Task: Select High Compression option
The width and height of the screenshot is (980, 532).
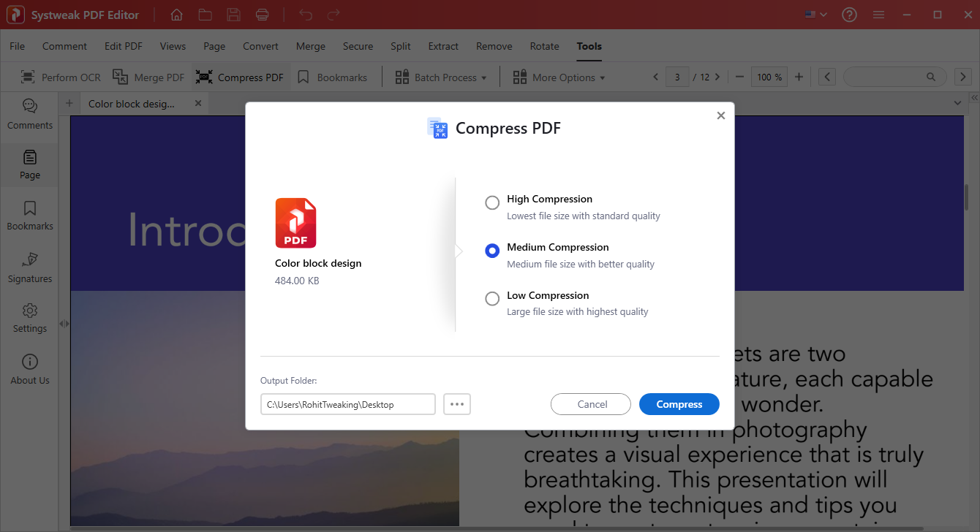Action: 491,202
